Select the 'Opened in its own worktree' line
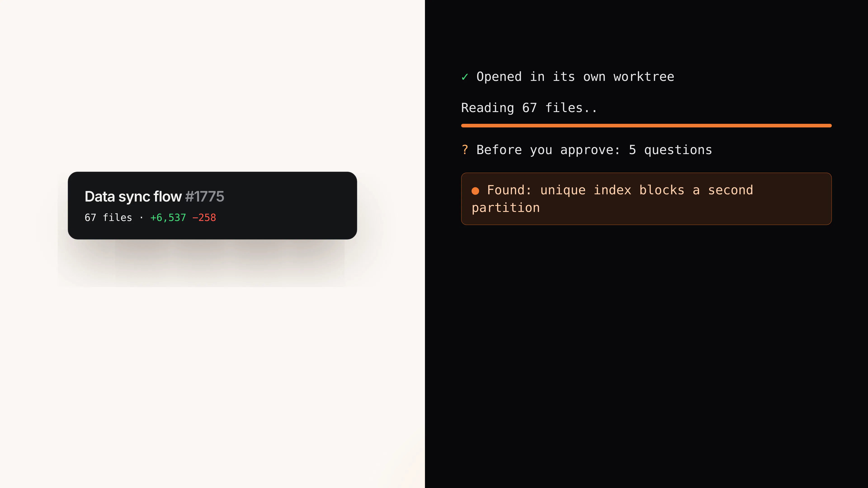This screenshot has width=868, height=488. 568,77
